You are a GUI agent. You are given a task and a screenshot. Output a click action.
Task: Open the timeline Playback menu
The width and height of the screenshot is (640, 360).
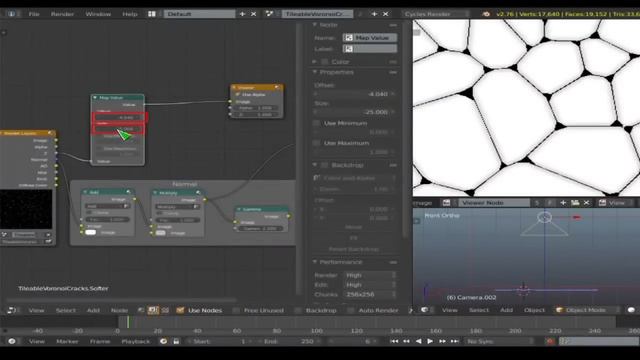[x=136, y=341]
